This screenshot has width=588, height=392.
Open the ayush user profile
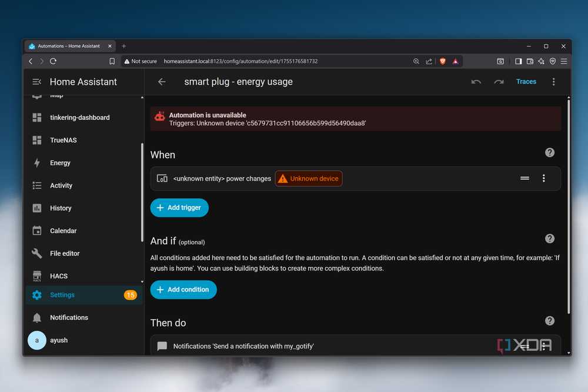[83, 340]
